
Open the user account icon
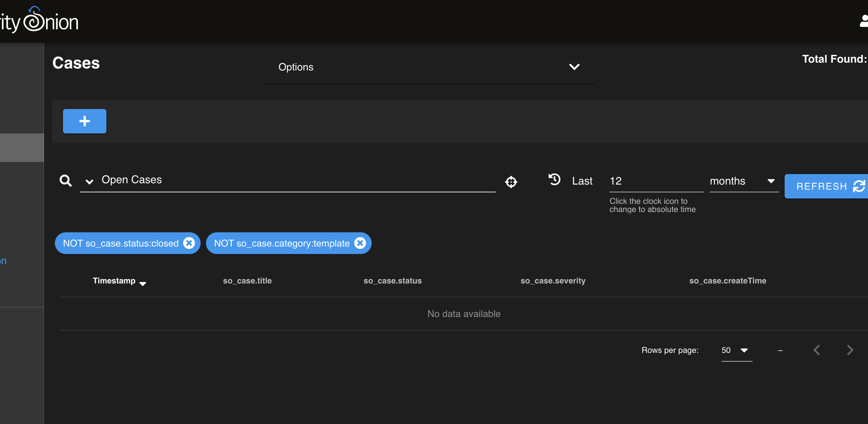(864, 21)
